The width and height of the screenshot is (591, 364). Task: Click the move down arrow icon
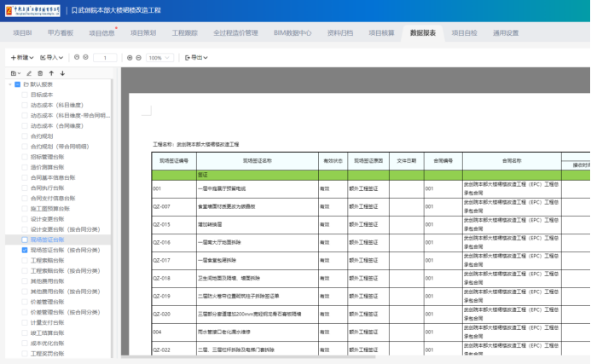pos(62,73)
